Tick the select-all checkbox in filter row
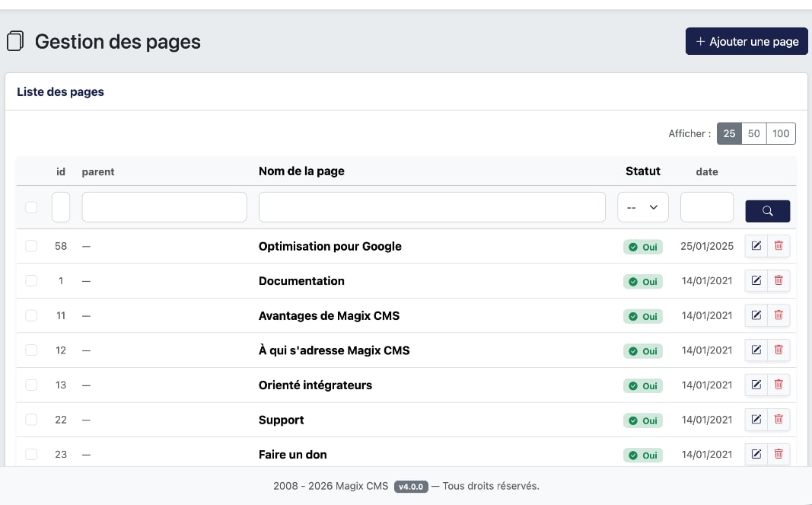The height and width of the screenshot is (505, 812). (x=31, y=207)
